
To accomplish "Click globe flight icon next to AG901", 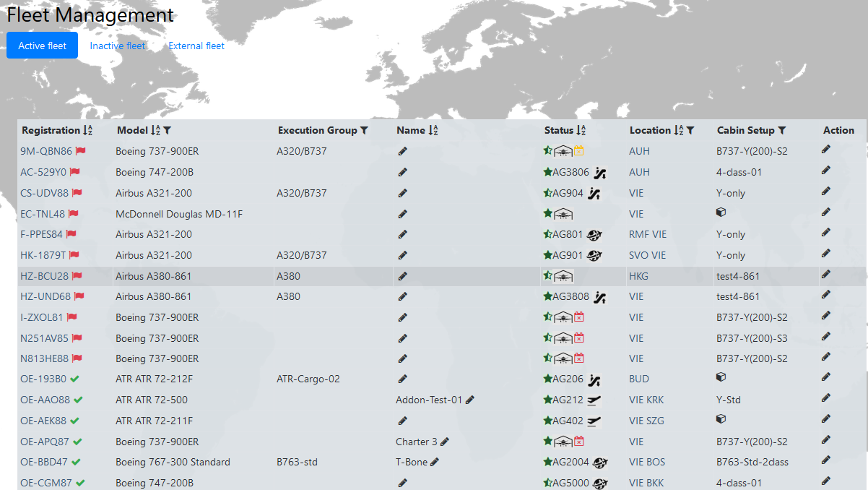I will point(595,256).
